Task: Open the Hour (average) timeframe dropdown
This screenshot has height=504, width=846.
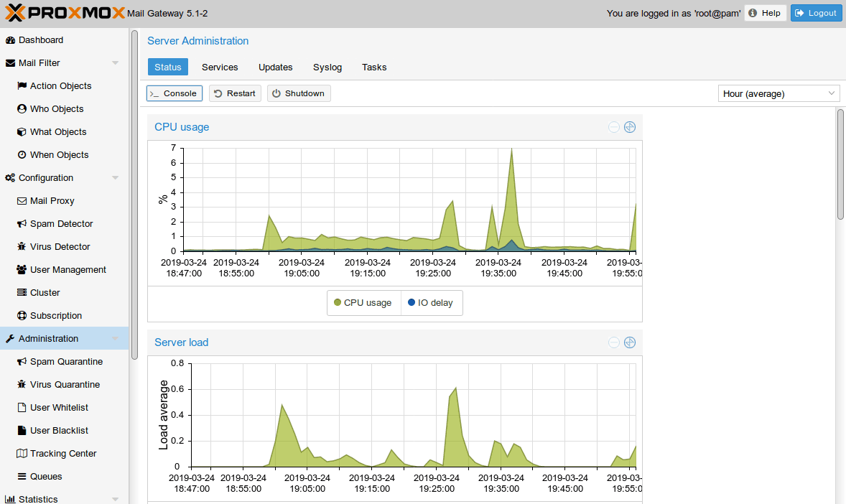Action: tap(778, 93)
